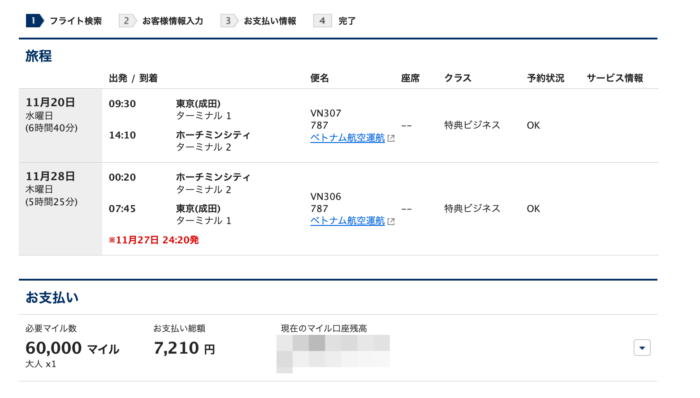This screenshot has width=700, height=398.
Task: Click the 11月20日 date cell
Action: pos(60,125)
